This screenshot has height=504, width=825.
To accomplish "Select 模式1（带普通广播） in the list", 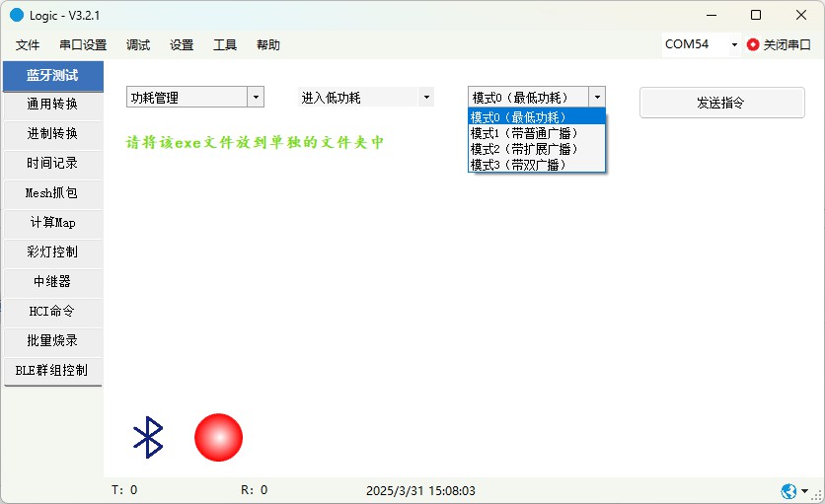I will coord(537,133).
